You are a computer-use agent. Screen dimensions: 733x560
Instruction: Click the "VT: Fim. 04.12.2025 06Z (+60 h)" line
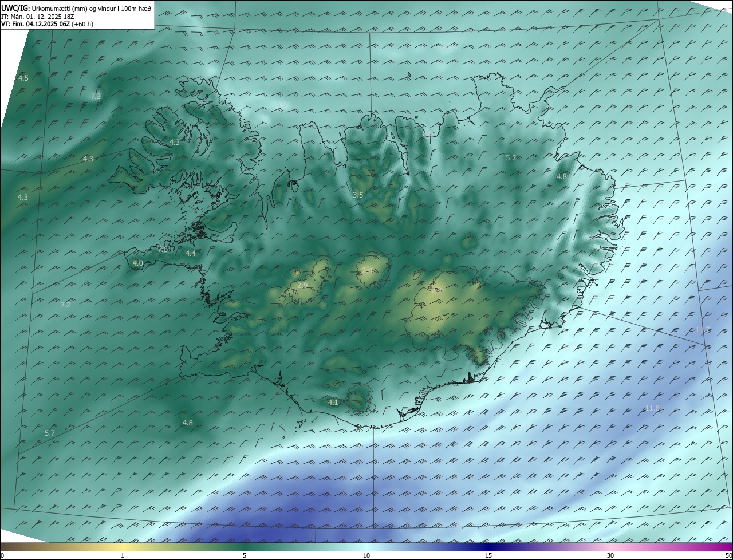(47, 24)
